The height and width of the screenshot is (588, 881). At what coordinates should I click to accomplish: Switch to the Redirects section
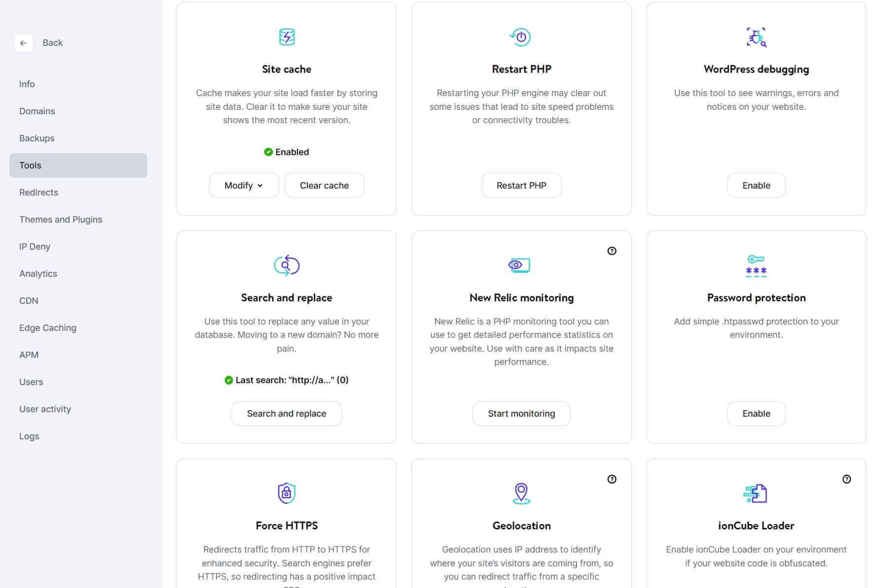click(38, 192)
